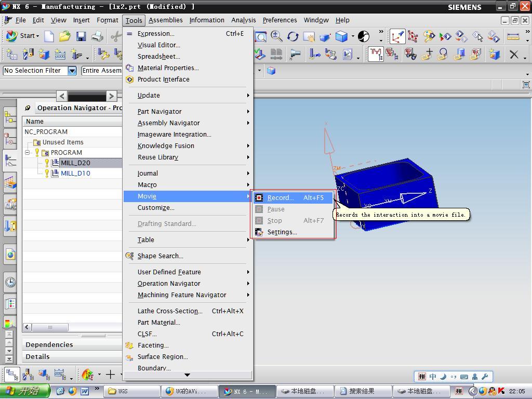Screen dimensions: 532x399
Task: Click the Print icon
Action: pos(97,36)
